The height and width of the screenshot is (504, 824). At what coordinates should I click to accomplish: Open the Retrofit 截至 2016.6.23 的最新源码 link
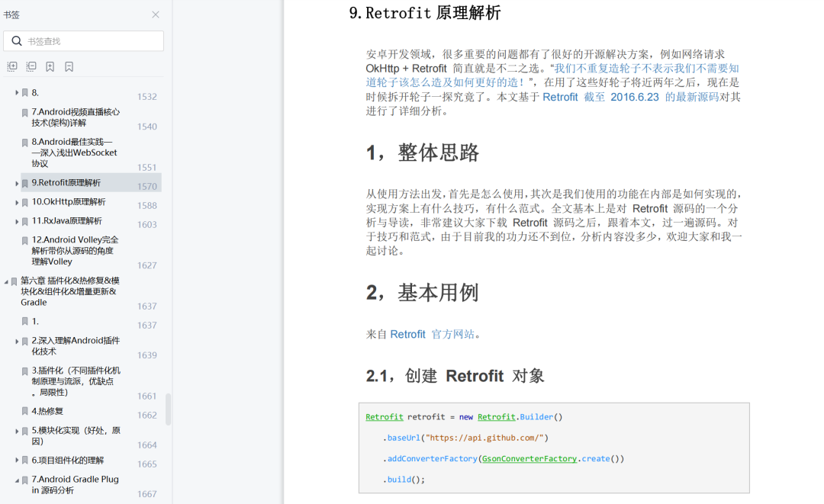(631, 97)
